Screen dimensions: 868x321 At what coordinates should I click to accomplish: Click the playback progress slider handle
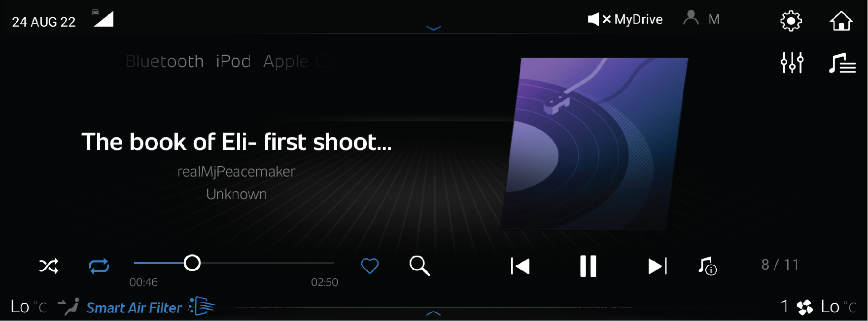pos(192,263)
